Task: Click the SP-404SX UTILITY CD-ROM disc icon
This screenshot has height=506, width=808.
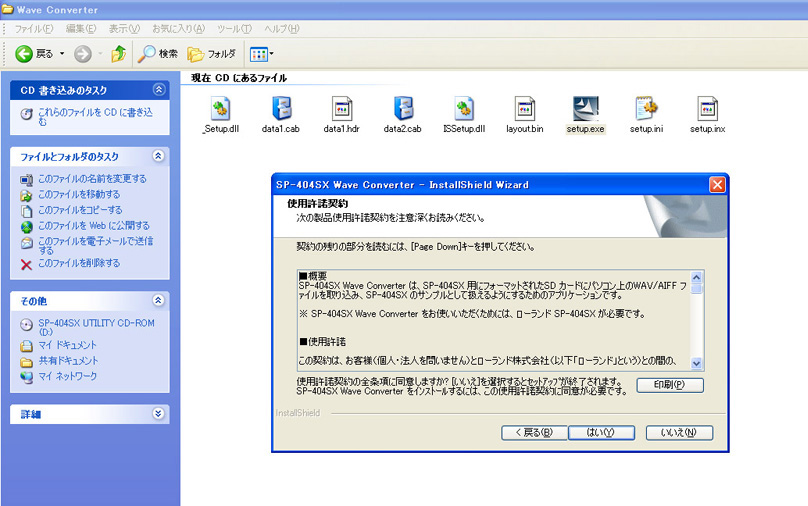Action: pyautogui.click(x=26, y=325)
